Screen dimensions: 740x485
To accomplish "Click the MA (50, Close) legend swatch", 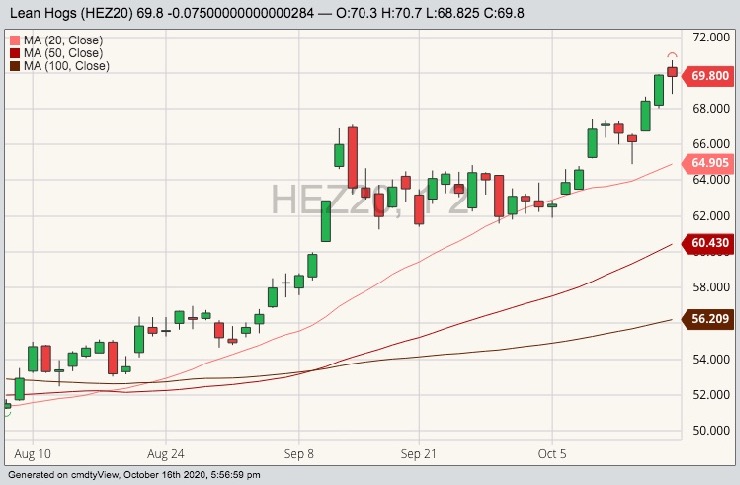I will [x=15, y=53].
